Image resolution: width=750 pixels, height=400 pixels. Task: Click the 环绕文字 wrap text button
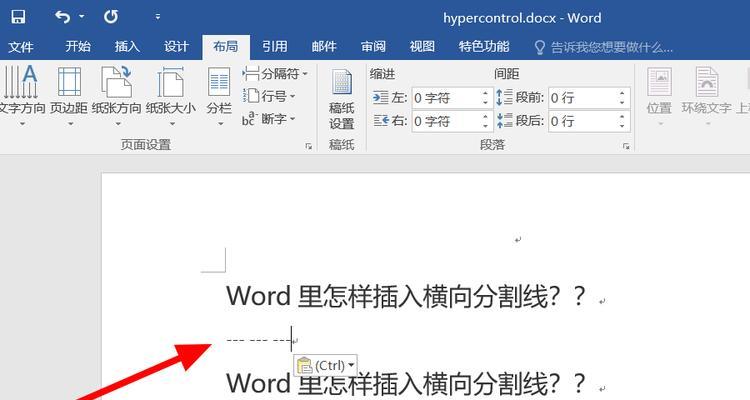[x=707, y=96]
